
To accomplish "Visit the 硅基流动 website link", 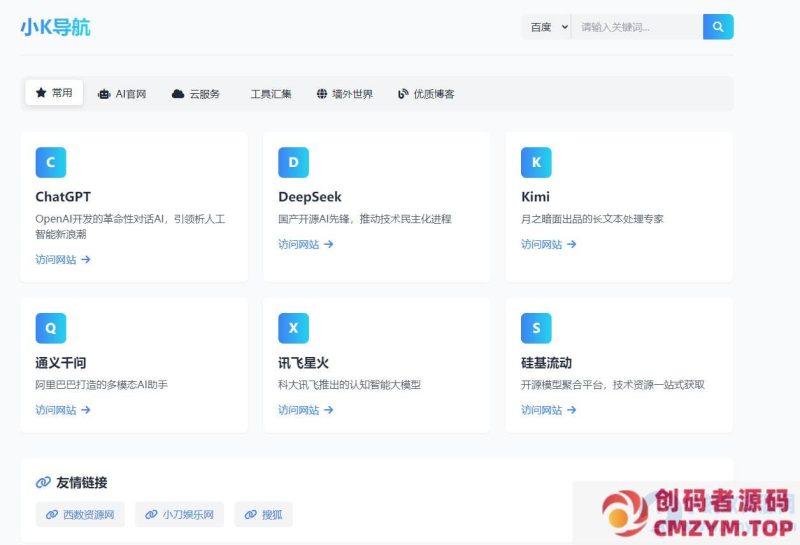I will click(548, 410).
